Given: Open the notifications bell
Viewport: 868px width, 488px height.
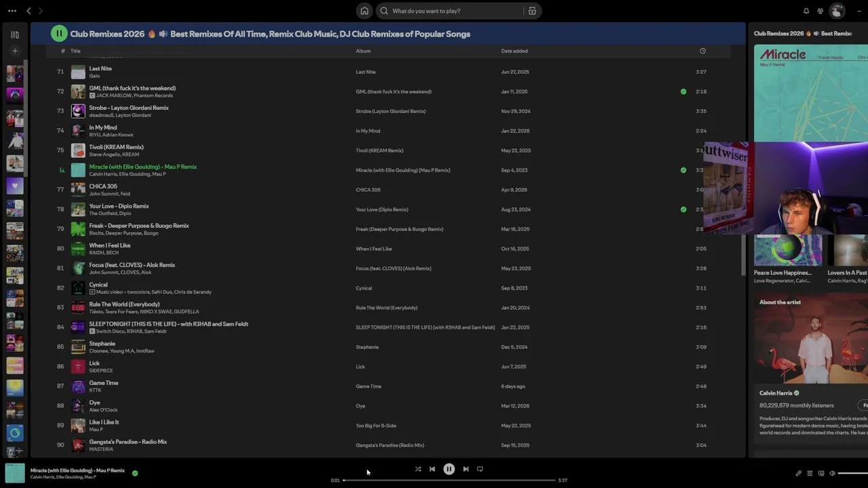Looking at the screenshot, I should [806, 11].
